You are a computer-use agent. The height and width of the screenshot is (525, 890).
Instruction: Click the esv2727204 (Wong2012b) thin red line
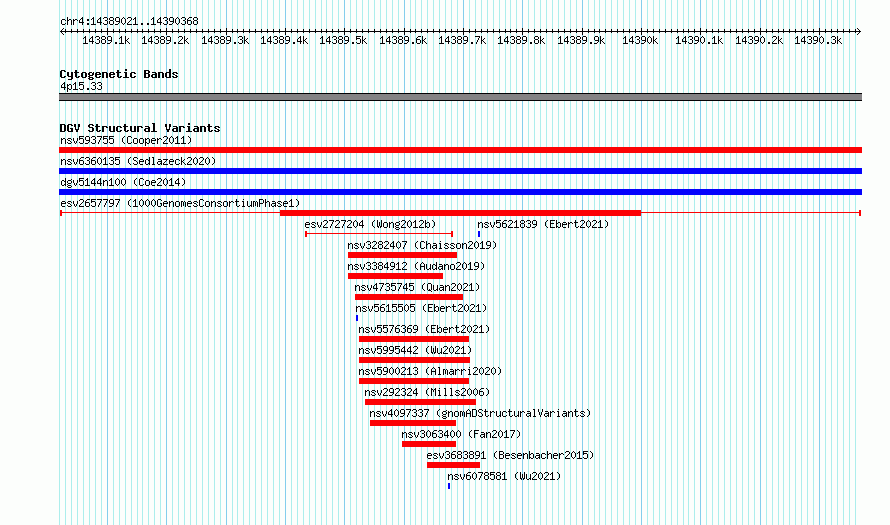pos(379,234)
